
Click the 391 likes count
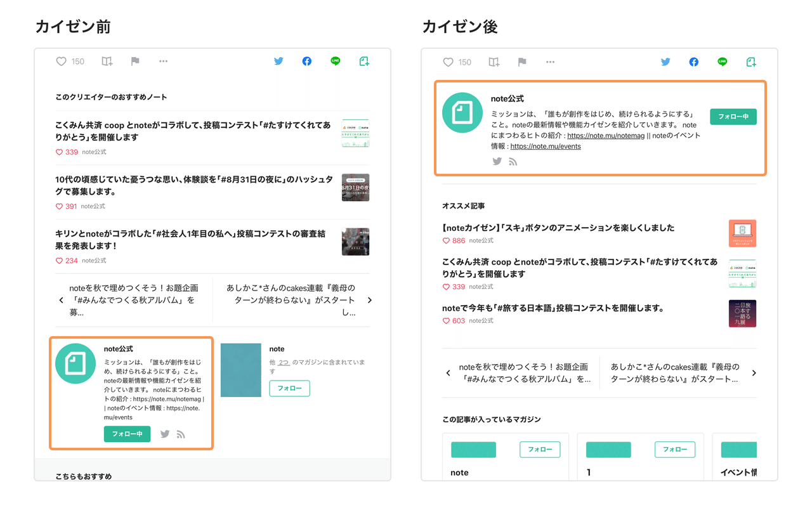pyautogui.click(x=72, y=207)
